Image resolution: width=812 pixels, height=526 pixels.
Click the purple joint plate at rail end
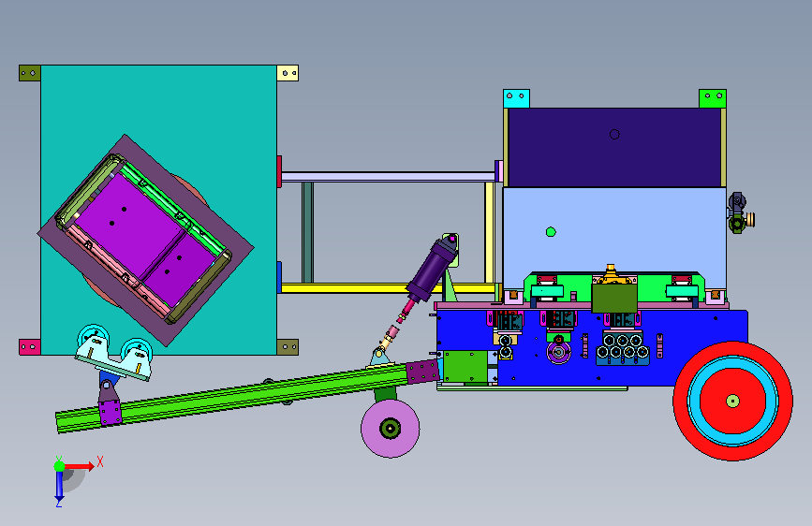point(422,372)
